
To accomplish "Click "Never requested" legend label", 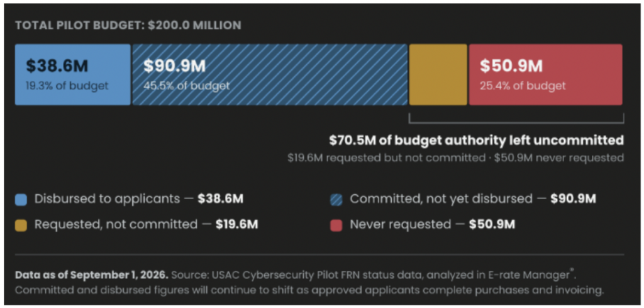I will pos(400,224).
